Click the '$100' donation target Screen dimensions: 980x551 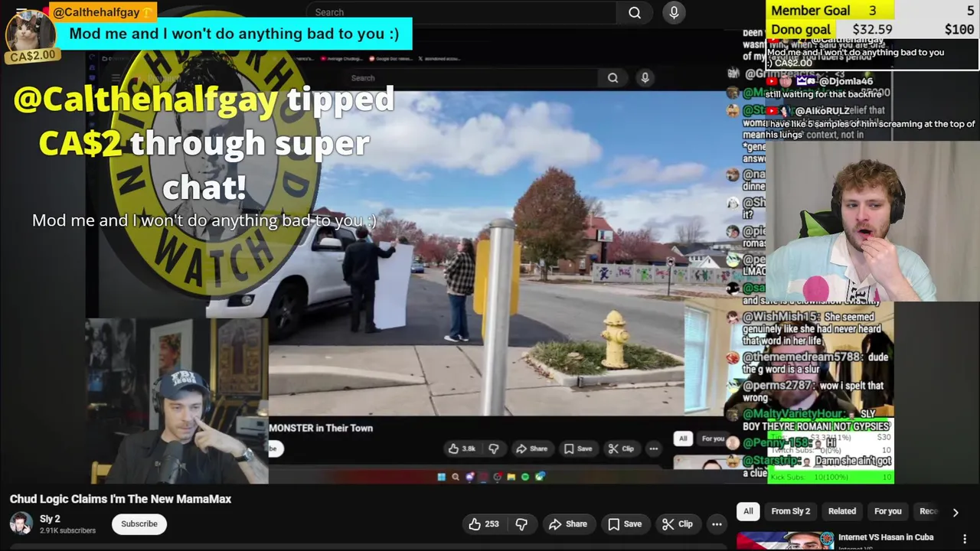(959, 30)
